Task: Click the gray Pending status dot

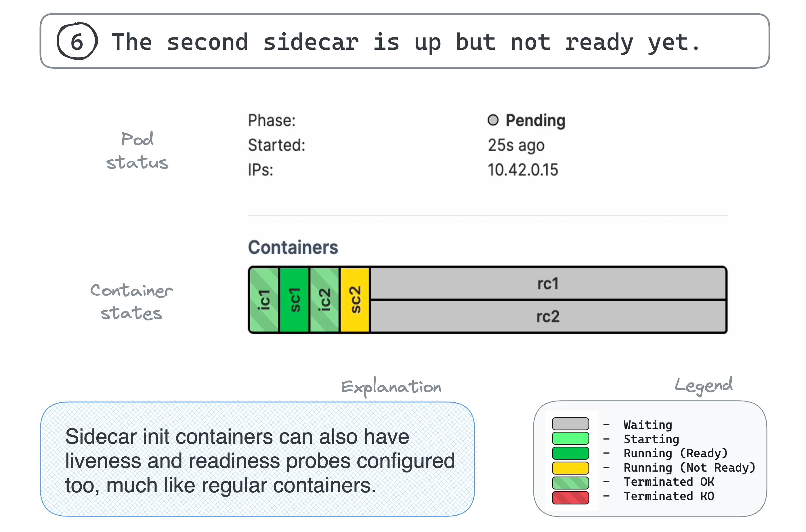Action: [x=493, y=120]
